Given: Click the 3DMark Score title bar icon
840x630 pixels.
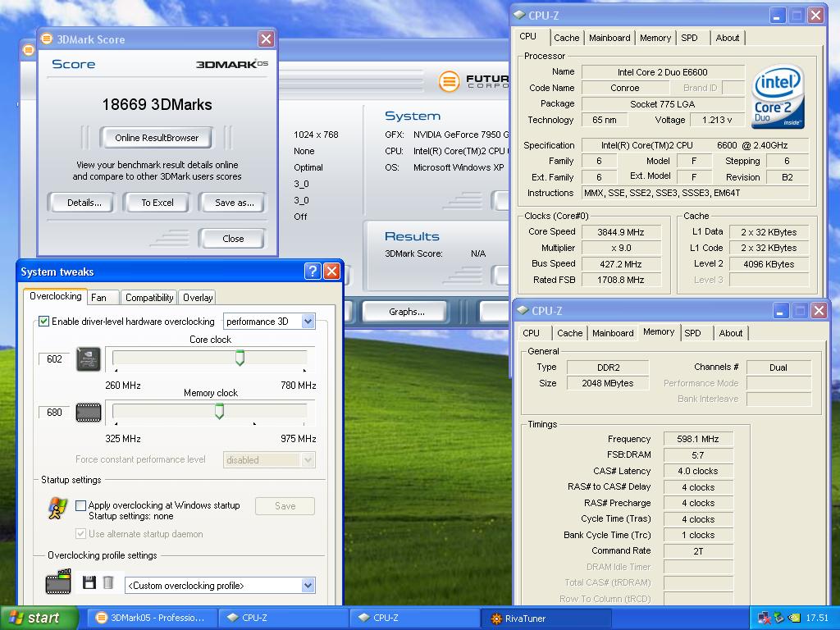Looking at the screenshot, I should click(x=47, y=39).
